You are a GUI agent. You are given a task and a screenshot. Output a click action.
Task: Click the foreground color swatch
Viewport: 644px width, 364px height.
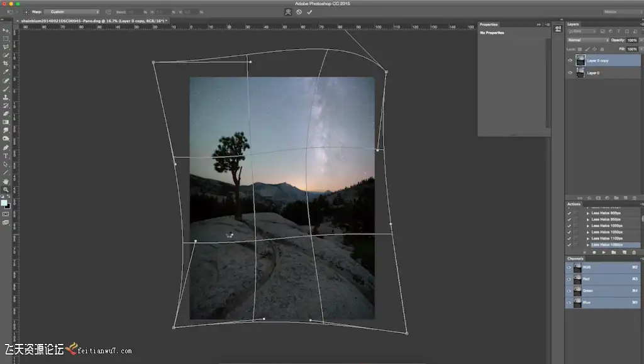pyautogui.click(x=4, y=203)
